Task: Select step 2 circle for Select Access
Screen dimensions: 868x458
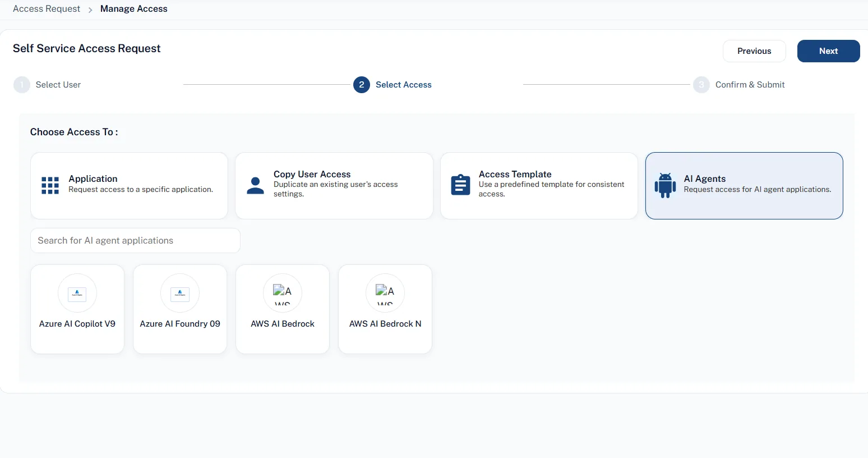Action: (362, 85)
